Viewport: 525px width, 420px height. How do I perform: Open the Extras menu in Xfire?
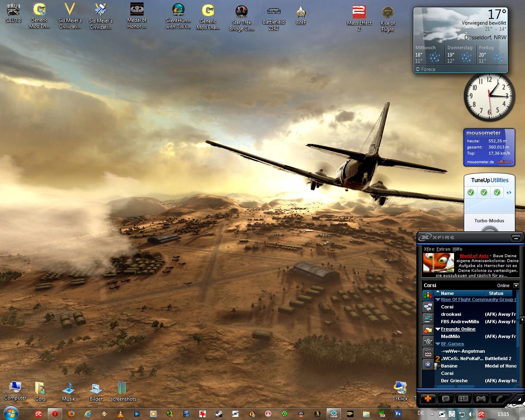click(443, 249)
